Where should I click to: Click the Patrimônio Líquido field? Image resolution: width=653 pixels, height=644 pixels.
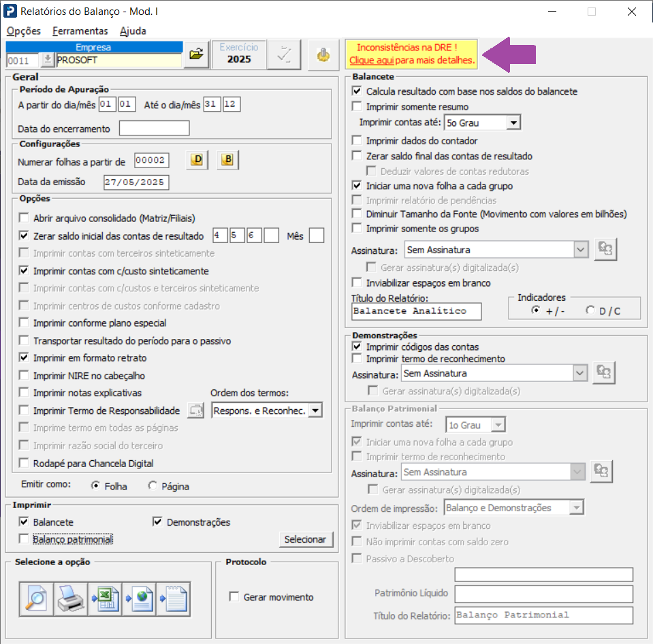[x=543, y=594]
